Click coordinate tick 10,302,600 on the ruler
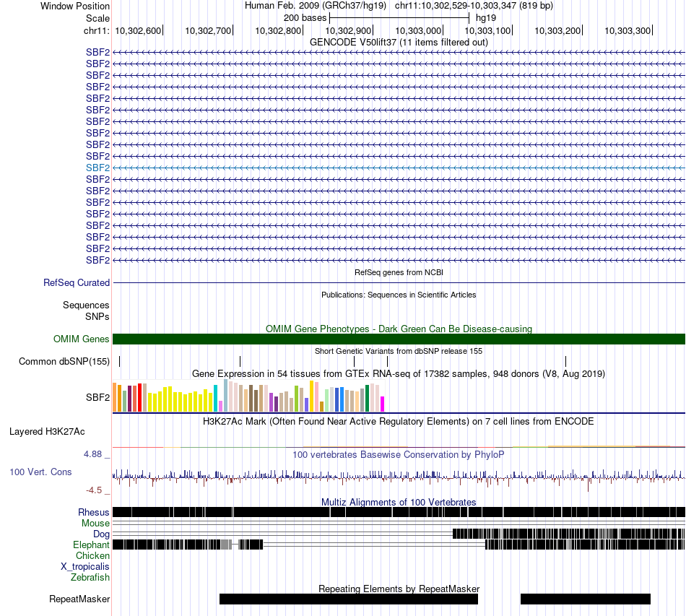This screenshot has width=686, height=616. pos(138,30)
